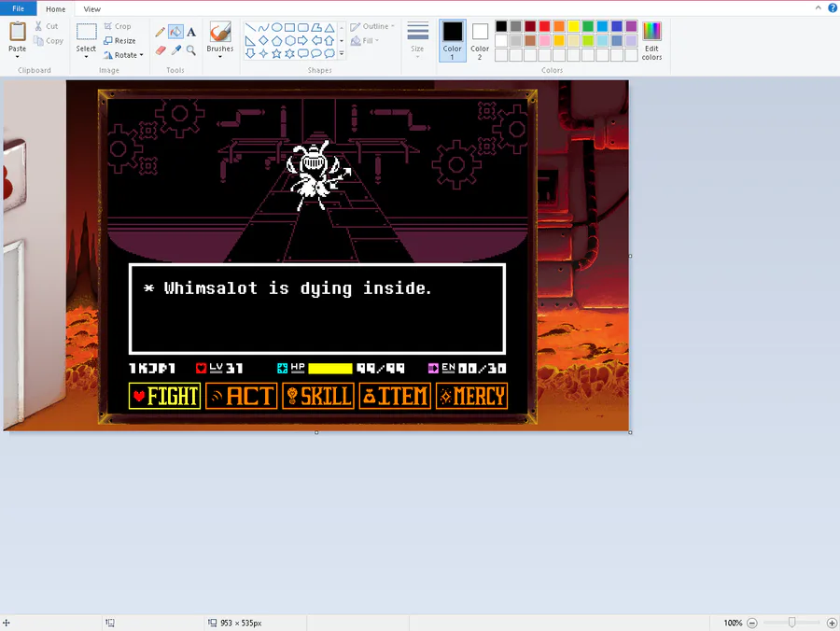Image resolution: width=840 pixels, height=631 pixels.
Task: Choose the Curve shape
Action: pyautogui.click(x=263, y=27)
